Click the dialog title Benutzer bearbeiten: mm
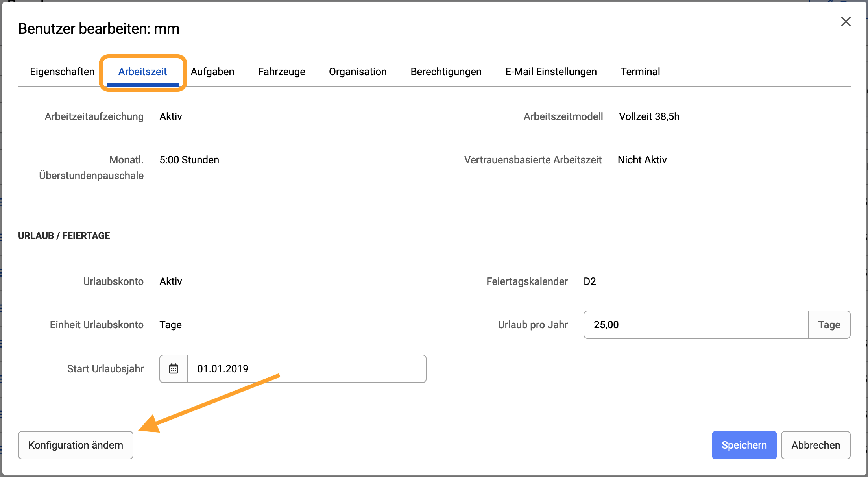The width and height of the screenshot is (868, 477). tap(99, 29)
